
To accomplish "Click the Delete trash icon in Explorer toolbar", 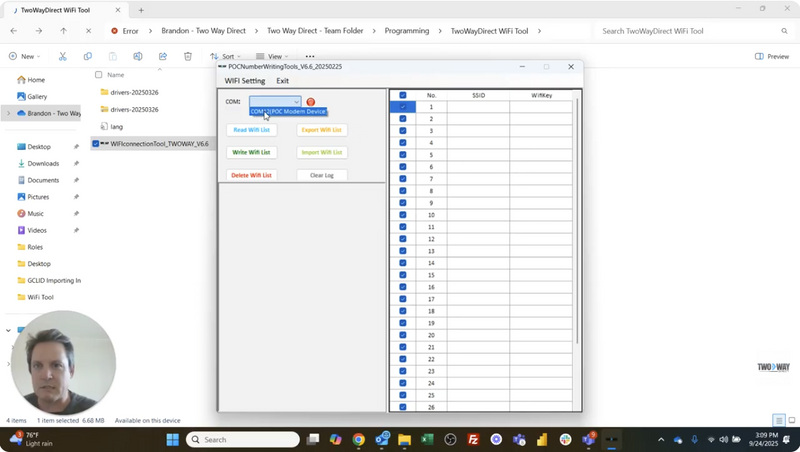I will [x=188, y=57].
